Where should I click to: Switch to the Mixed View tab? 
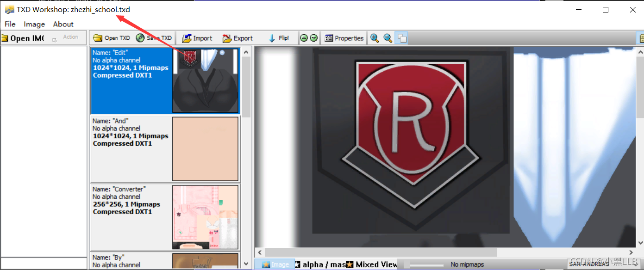(372, 264)
